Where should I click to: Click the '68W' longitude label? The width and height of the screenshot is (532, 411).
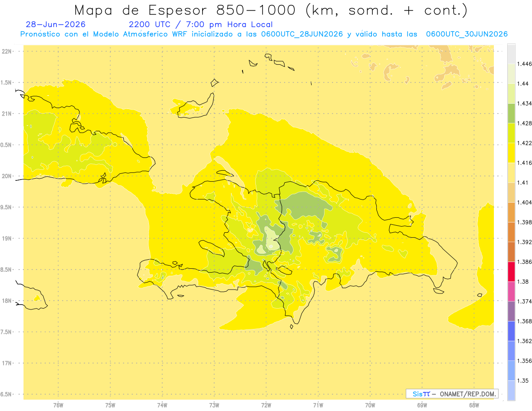474,406
